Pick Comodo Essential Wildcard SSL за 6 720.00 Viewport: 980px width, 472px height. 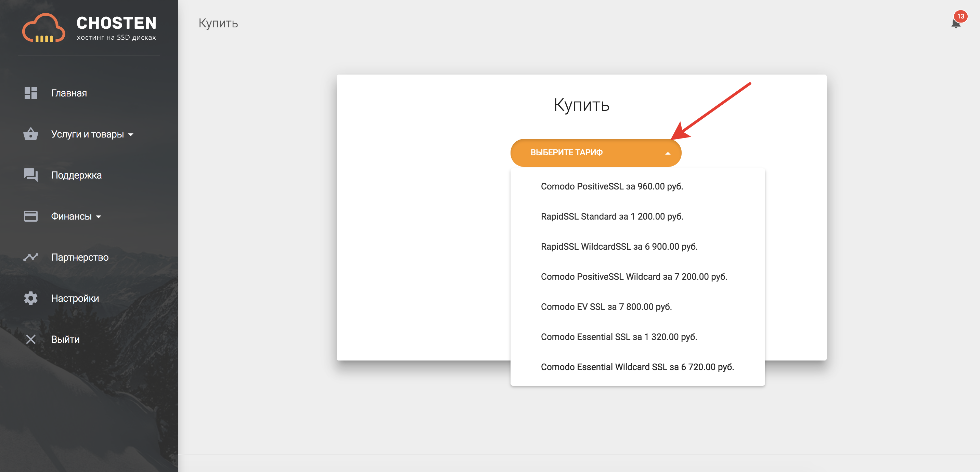pyautogui.click(x=637, y=367)
